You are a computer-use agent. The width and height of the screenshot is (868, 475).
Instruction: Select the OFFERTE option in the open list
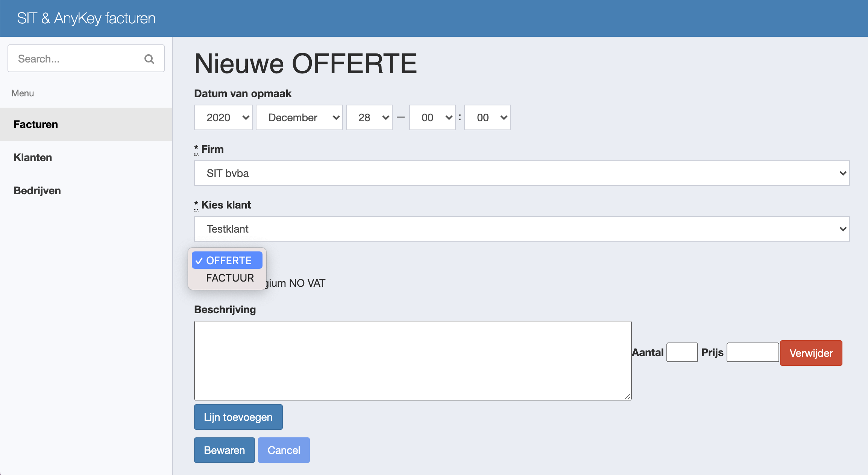coord(227,260)
